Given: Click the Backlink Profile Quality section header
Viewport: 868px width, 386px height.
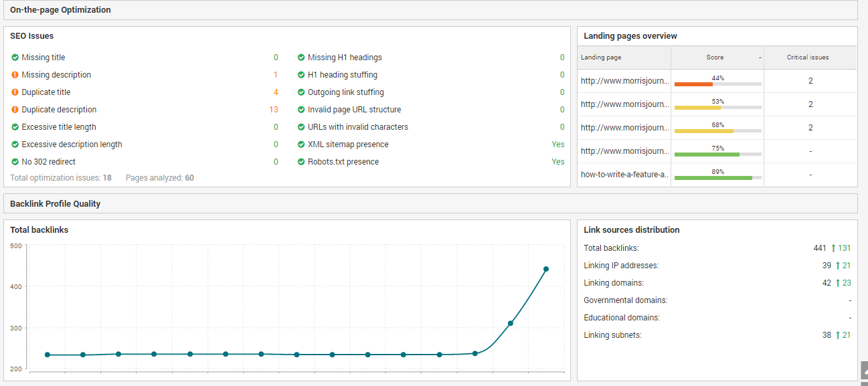Looking at the screenshot, I should 56,203.
